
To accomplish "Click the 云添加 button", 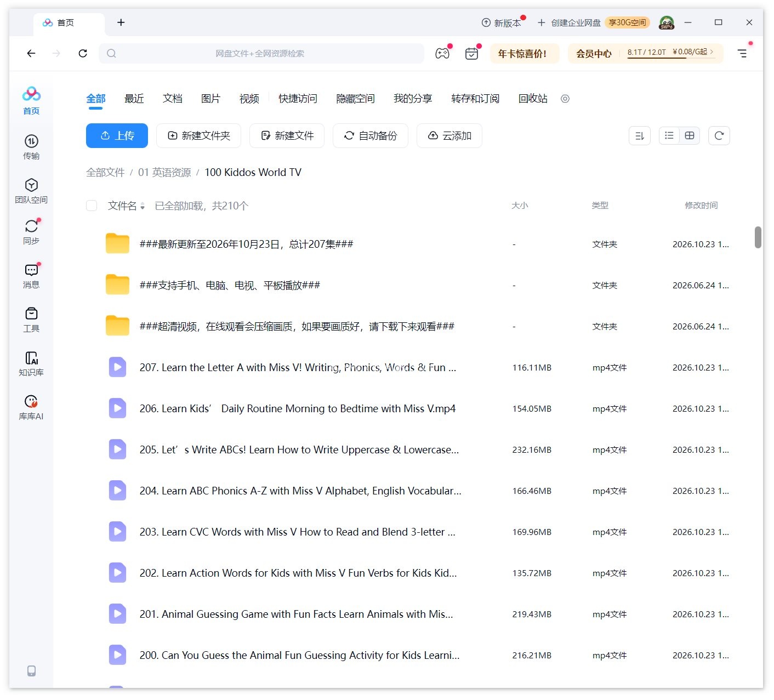I will 449,135.
